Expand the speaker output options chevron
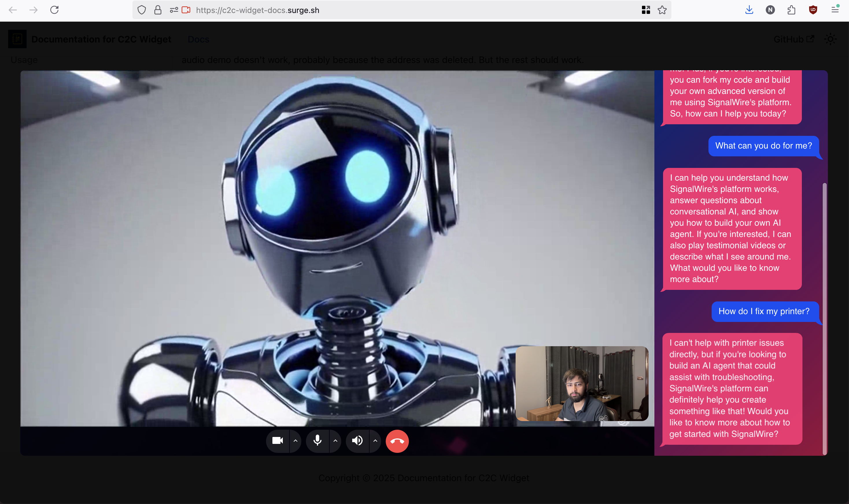 tap(375, 441)
